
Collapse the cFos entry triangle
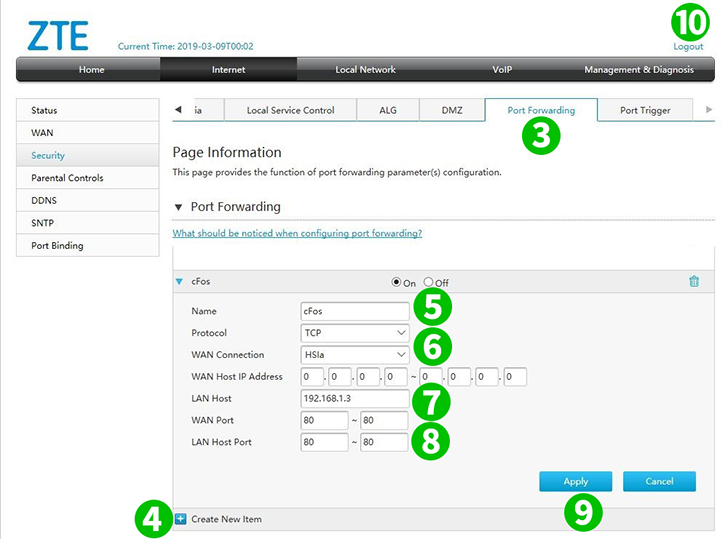point(180,282)
